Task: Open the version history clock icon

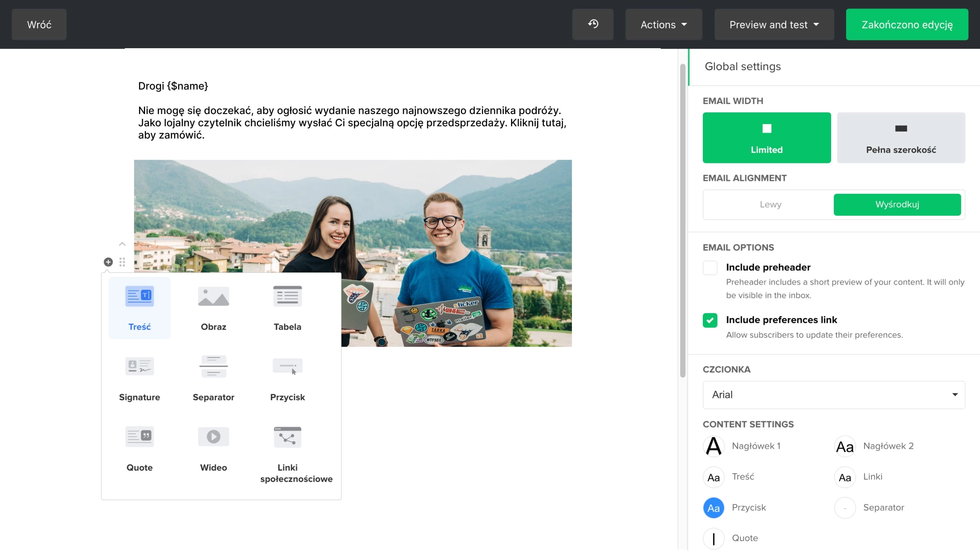Action: coord(593,24)
